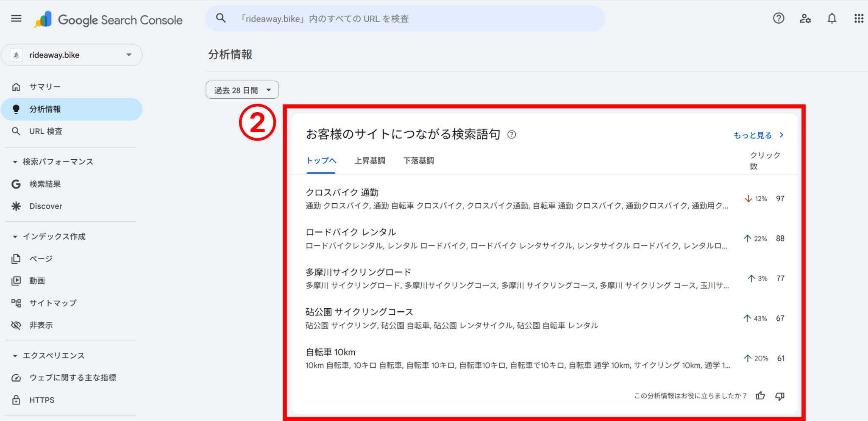This screenshot has width=868, height=421.
Task: Click the notifications bell icon
Action: click(x=832, y=18)
